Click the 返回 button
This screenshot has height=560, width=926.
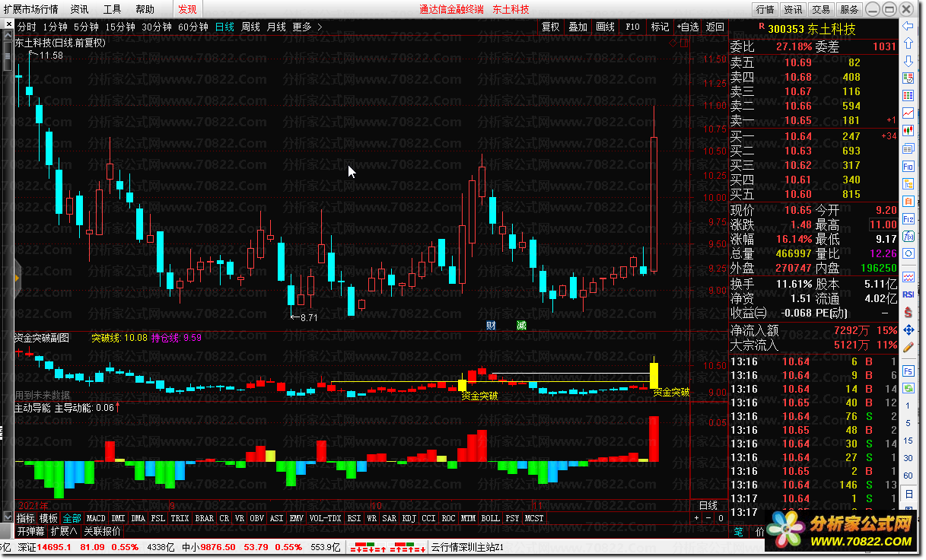click(715, 27)
